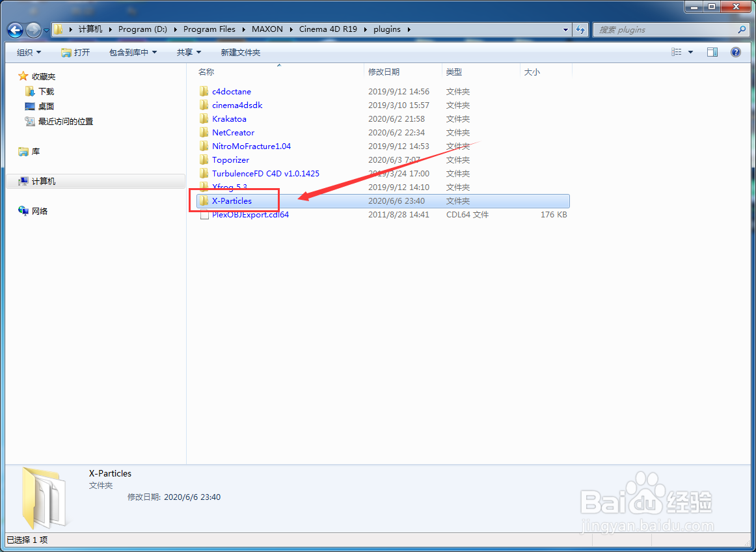This screenshot has width=756, height=552.
Task: Select the Toporizer folder
Action: 230,159
